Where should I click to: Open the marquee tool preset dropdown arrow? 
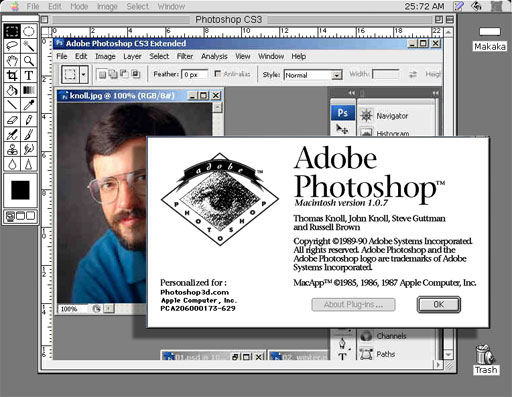tap(84, 74)
